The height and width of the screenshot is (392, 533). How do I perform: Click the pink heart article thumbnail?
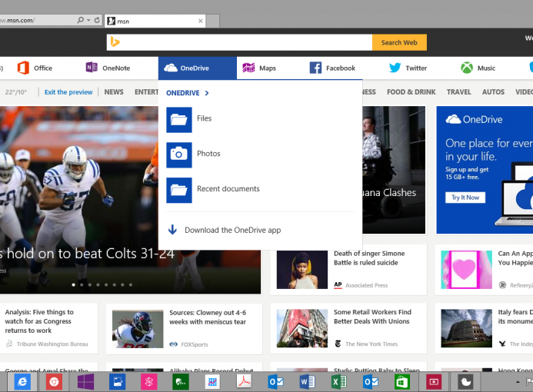466,270
